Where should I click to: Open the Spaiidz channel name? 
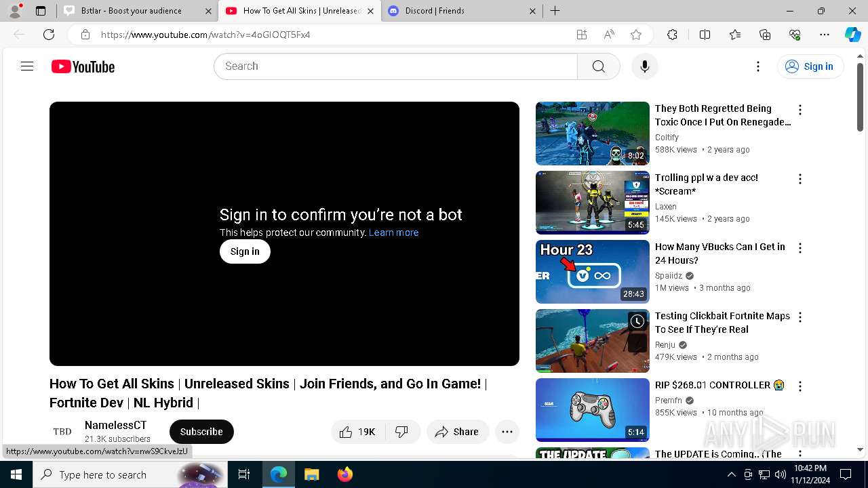669,276
